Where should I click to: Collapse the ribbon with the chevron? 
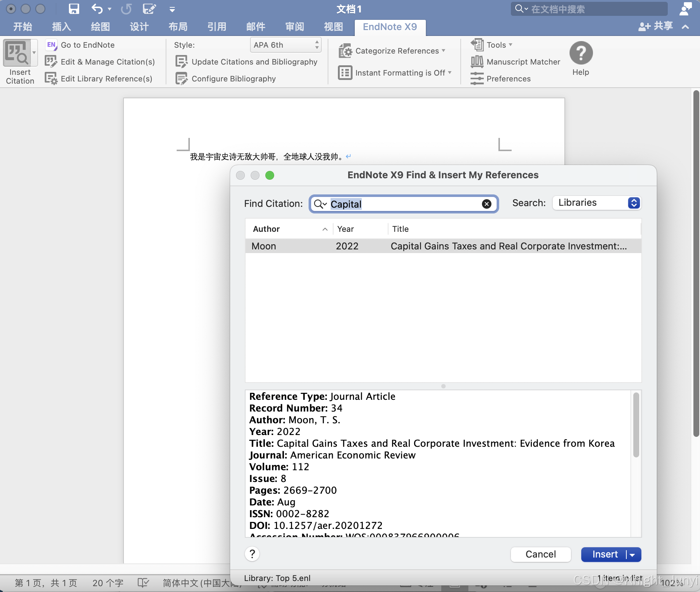[x=685, y=27]
